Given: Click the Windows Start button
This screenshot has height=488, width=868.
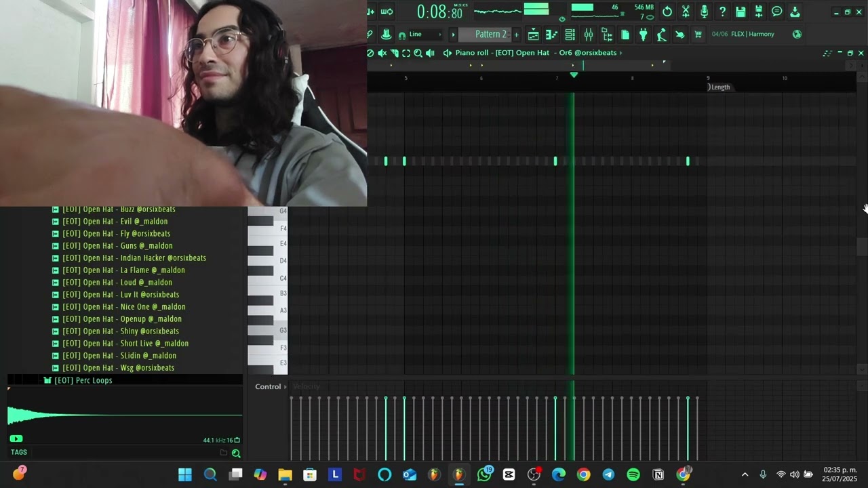Looking at the screenshot, I should pyautogui.click(x=185, y=474).
